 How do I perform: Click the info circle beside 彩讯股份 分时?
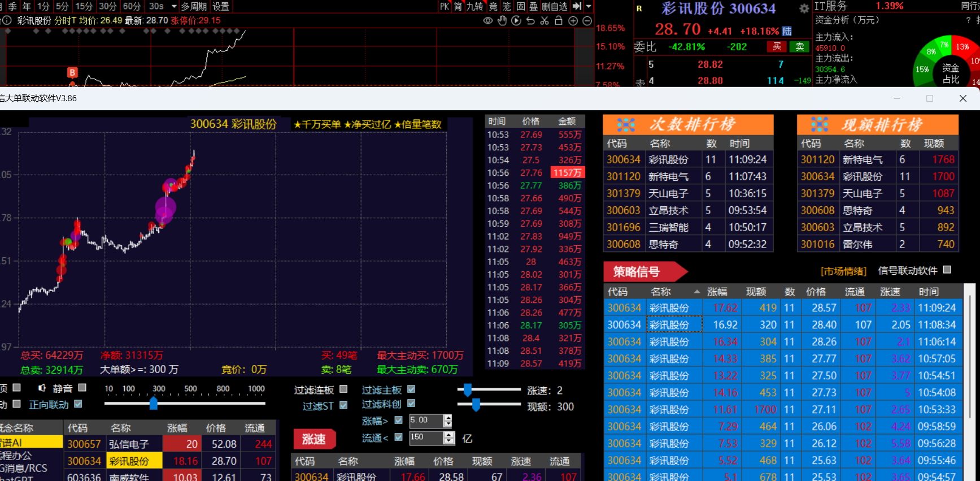(x=7, y=20)
